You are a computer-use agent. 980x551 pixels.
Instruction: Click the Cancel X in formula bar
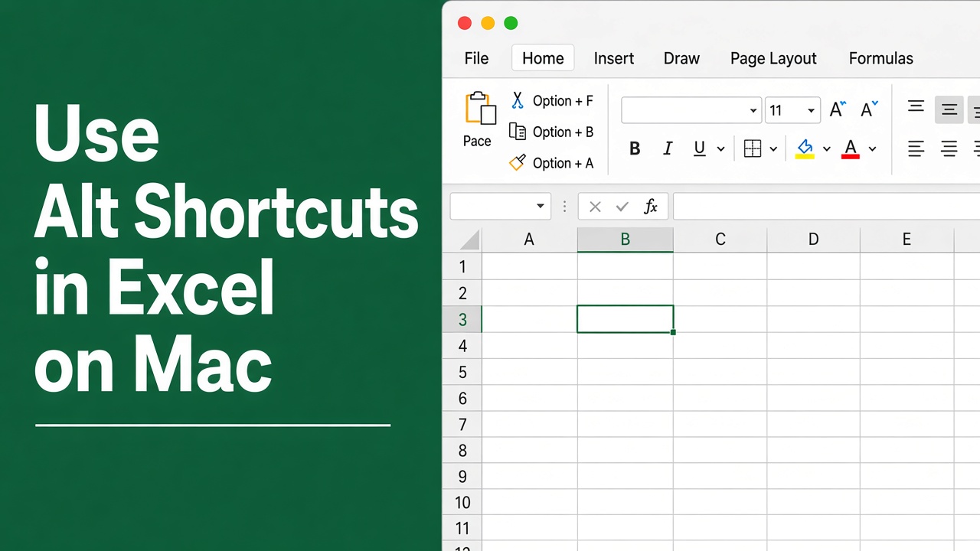point(595,207)
